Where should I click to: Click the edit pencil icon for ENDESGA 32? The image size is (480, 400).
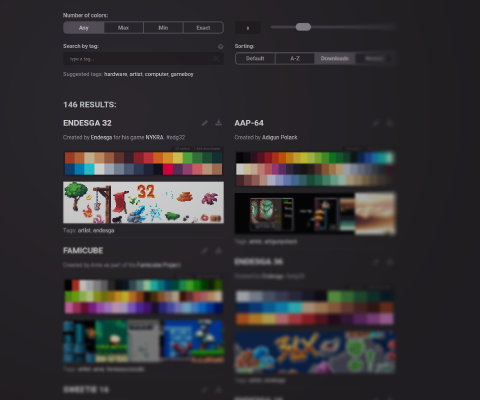click(205, 123)
